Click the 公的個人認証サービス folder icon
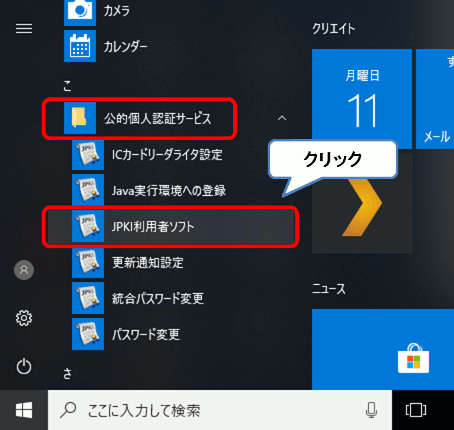 point(80,118)
